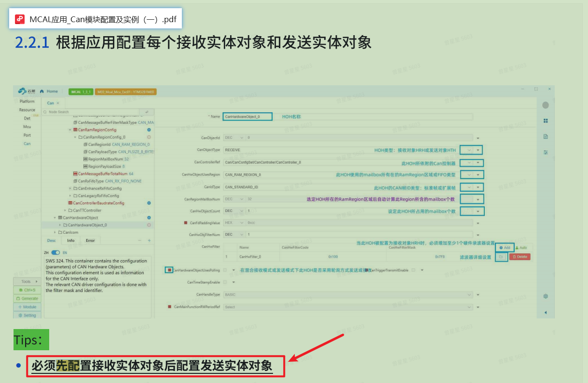This screenshot has height=383, width=588.
Task: Switch to the Info tab
Action: [71, 240]
